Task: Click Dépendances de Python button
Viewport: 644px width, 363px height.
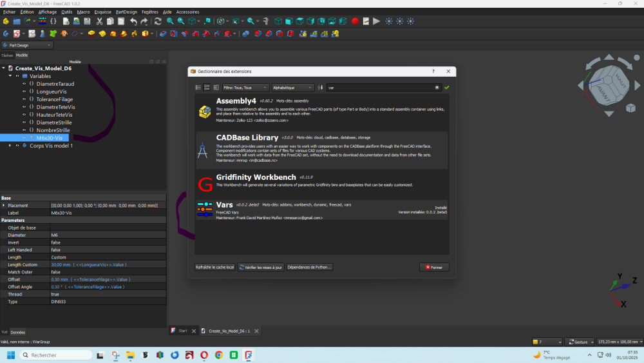Action: (309, 267)
